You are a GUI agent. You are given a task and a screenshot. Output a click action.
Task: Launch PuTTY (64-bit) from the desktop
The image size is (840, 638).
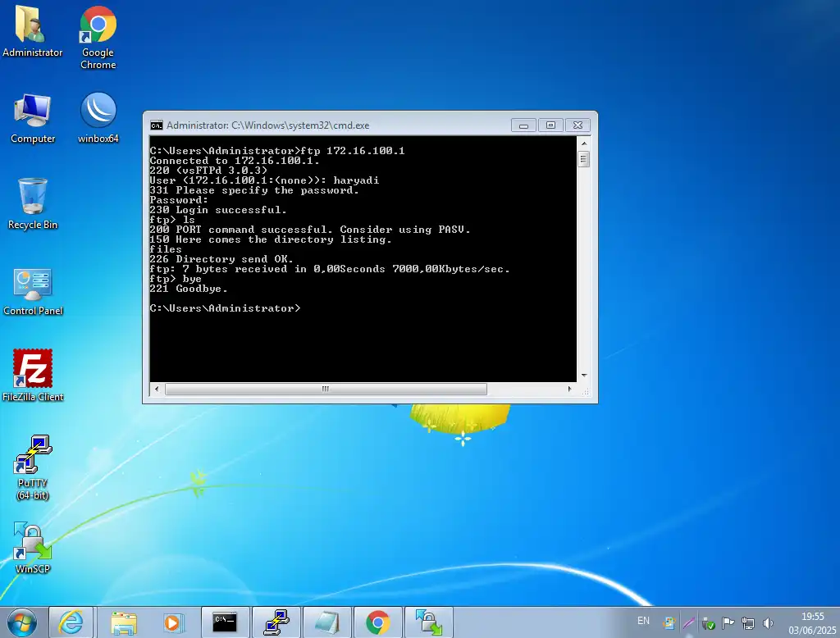[33, 457]
